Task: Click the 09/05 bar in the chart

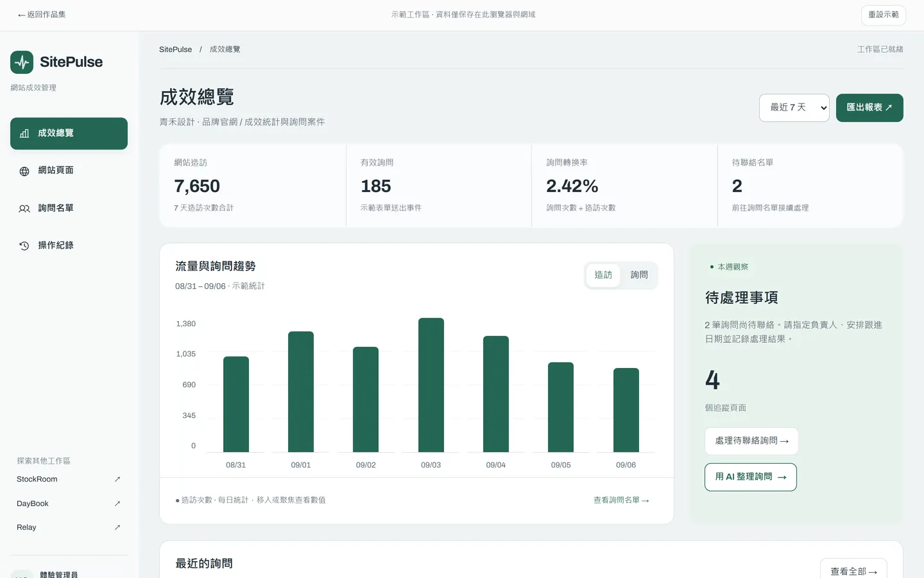Action: point(561,407)
